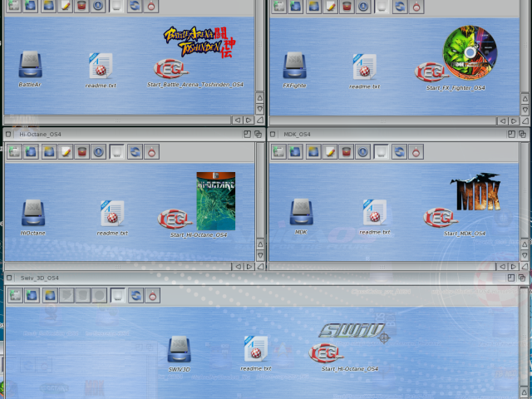Image resolution: width=532 pixels, height=399 pixels.
Task: Open the MDK drive icon
Action: click(301, 213)
